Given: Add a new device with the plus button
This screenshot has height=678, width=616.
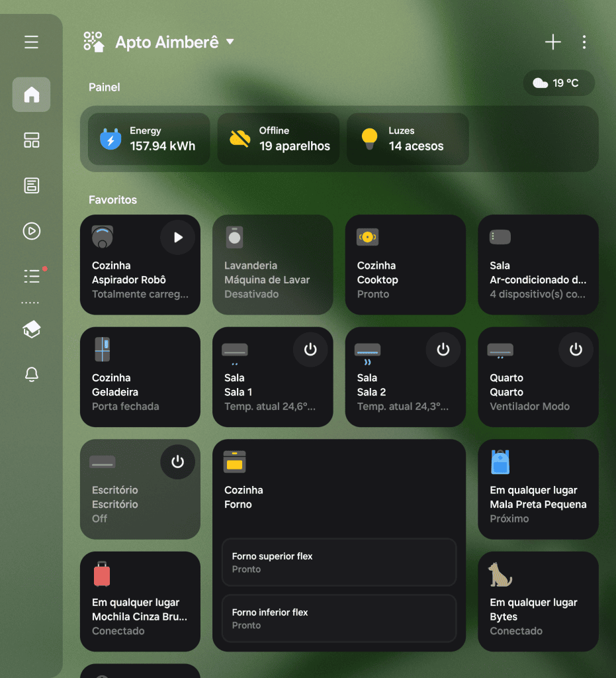Looking at the screenshot, I should (552, 42).
